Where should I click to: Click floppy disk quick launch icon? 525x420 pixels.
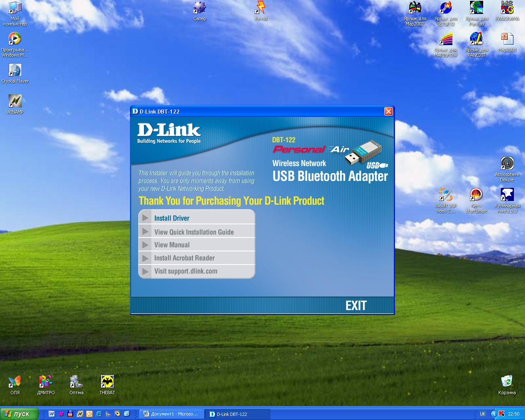(x=71, y=414)
